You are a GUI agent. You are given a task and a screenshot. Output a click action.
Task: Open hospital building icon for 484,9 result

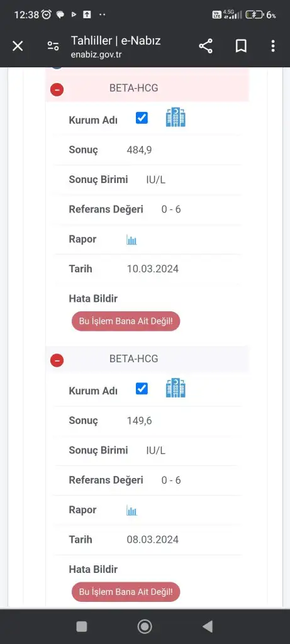176,118
